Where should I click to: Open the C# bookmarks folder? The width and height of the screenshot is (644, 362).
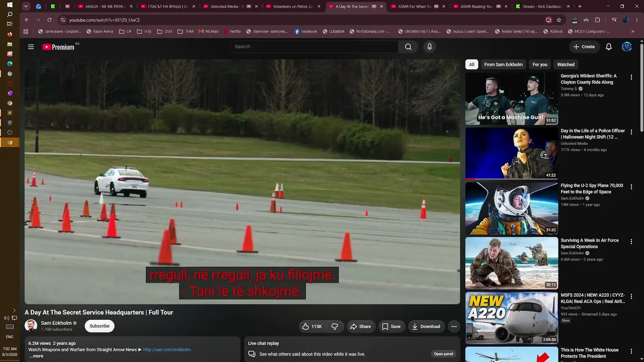click(125, 31)
